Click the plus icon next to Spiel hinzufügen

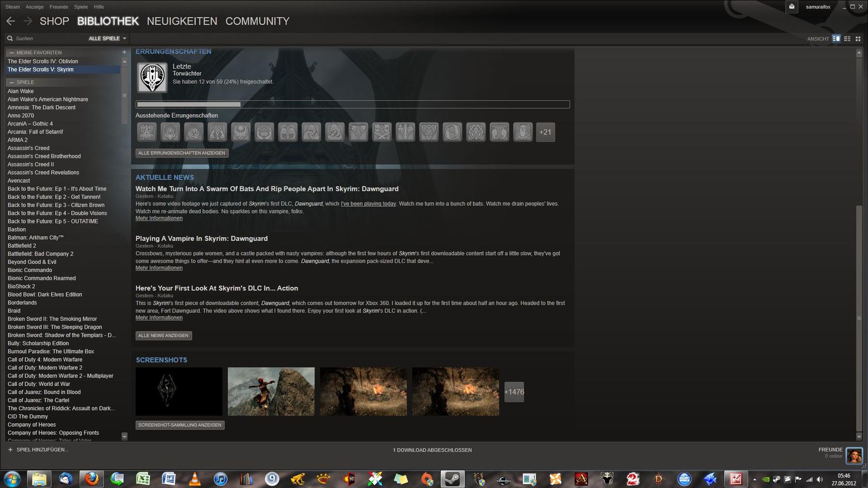[x=10, y=450]
